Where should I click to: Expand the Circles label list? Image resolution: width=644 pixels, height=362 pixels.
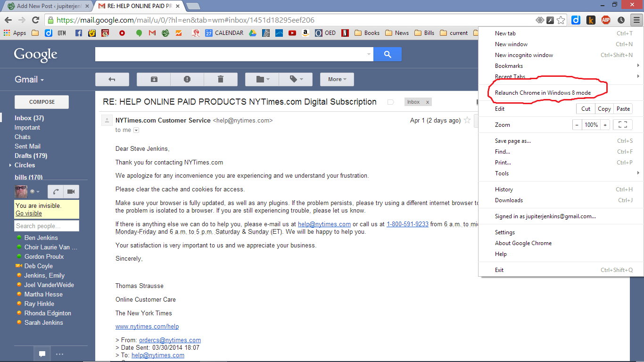pos(10,165)
